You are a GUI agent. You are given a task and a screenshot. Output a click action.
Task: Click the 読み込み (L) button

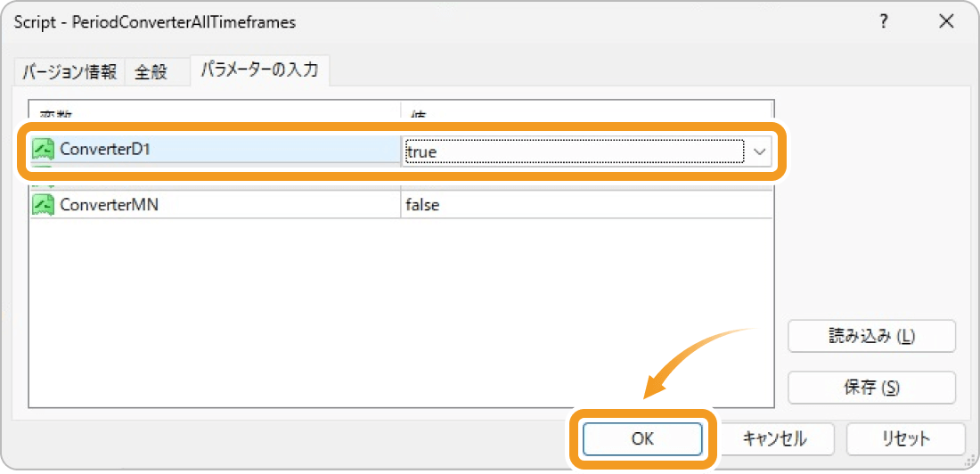click(872, 336)
